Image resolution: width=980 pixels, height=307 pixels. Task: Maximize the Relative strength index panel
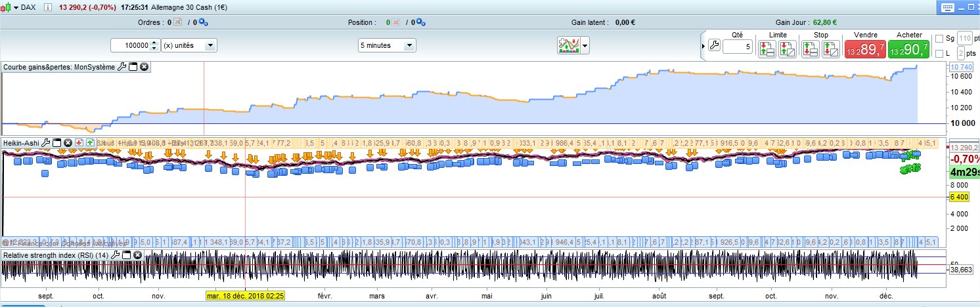(126, 255)
